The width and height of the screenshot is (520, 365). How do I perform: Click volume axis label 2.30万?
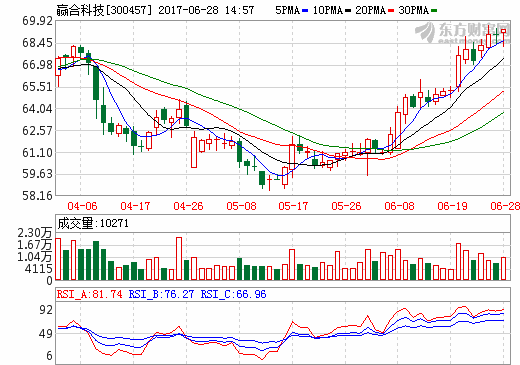[x=35, y=233]
